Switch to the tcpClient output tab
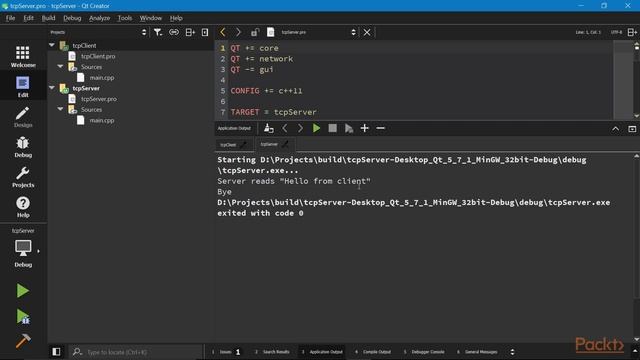This screenshot has height=360, width=640. [x=233, y=144]
